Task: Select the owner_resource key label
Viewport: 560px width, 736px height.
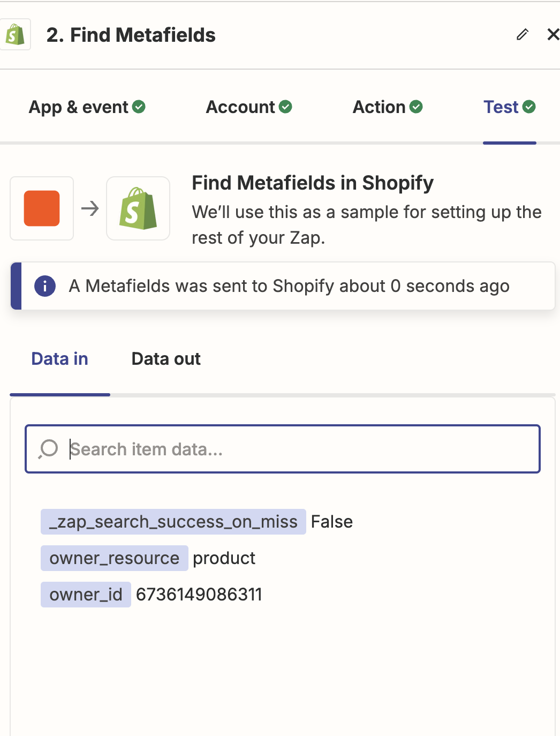Action: pyautogui.click(x=115, y=558)
